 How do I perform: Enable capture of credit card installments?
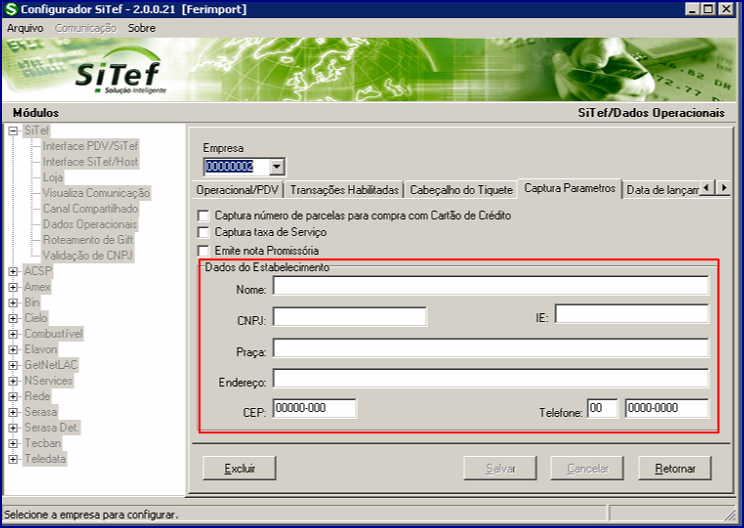point(203,216)
